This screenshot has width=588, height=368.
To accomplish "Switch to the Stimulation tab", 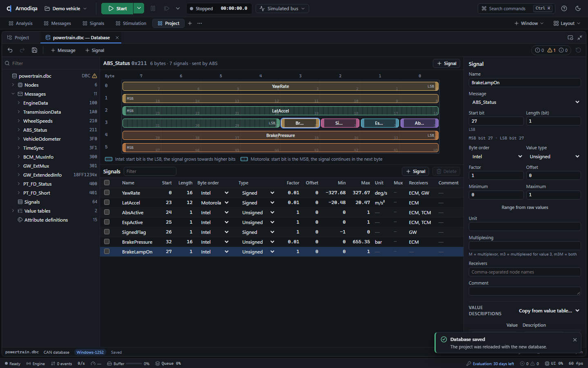I will [x=131, y=23].
